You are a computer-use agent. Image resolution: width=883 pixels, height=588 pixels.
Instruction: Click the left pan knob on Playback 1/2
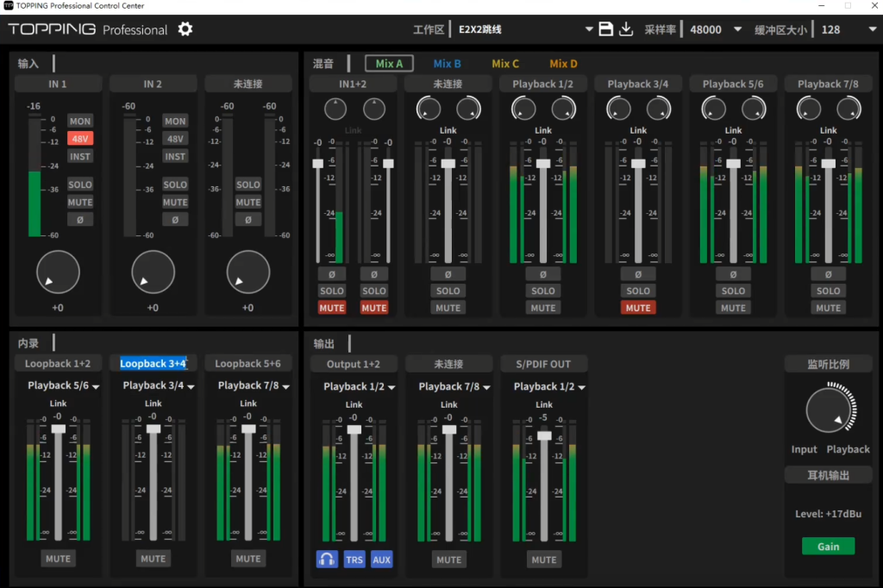pos(523,109)
